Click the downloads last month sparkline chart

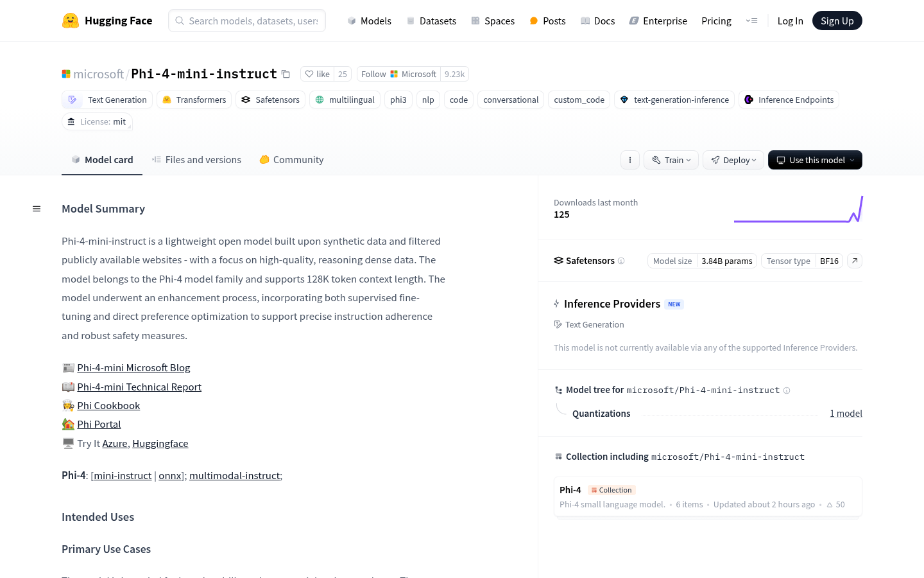pyautogui.click(x=798, y=209)
